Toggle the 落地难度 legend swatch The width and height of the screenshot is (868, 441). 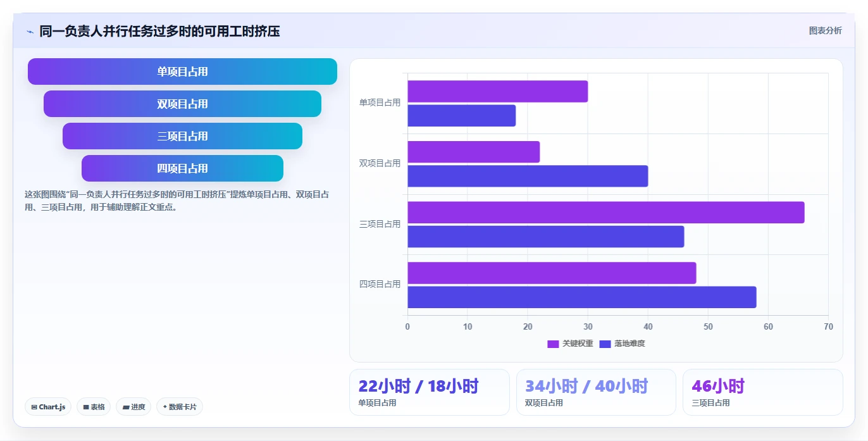(x=605, y=344)
